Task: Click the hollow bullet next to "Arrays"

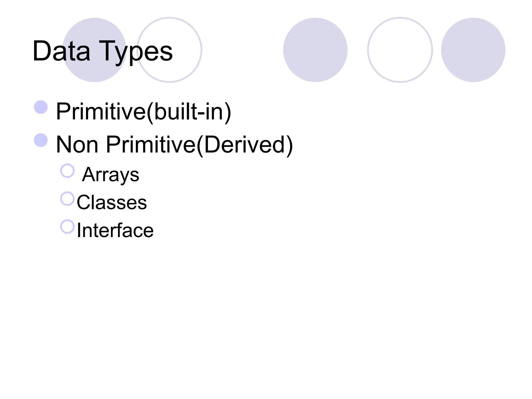Action: click(x=68, y=171)
